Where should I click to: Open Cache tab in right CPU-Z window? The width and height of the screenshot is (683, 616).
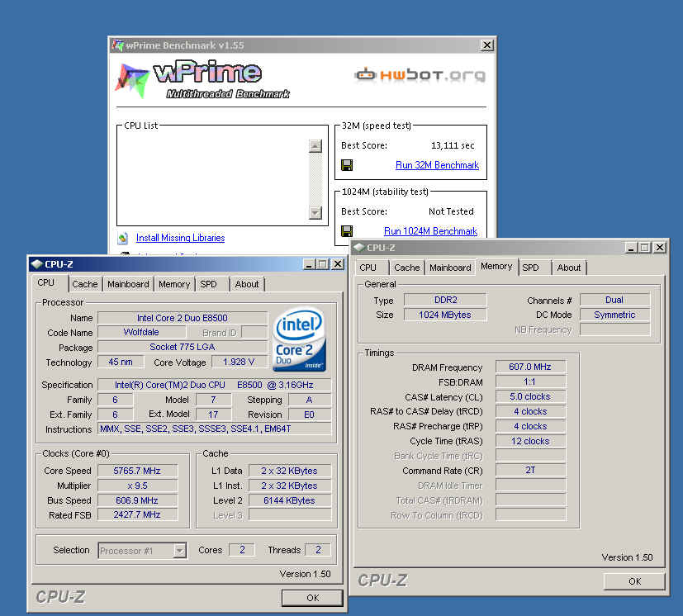pos(407,268)
